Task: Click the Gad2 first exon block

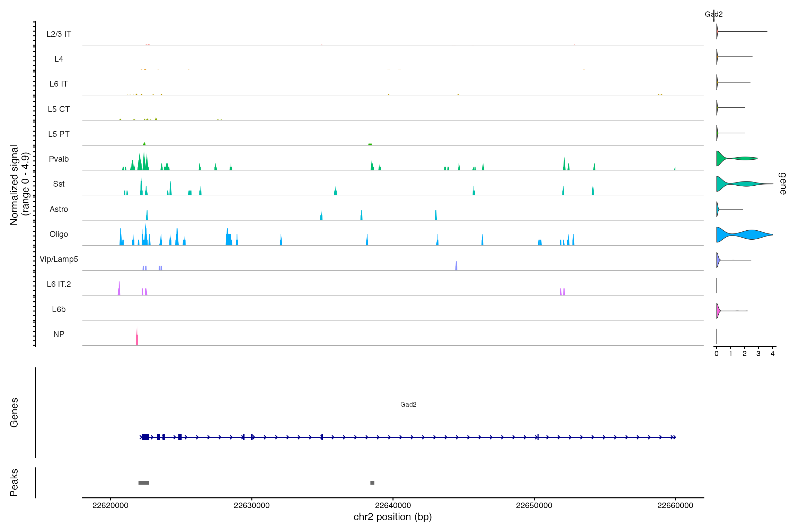Action: (145, 437)
